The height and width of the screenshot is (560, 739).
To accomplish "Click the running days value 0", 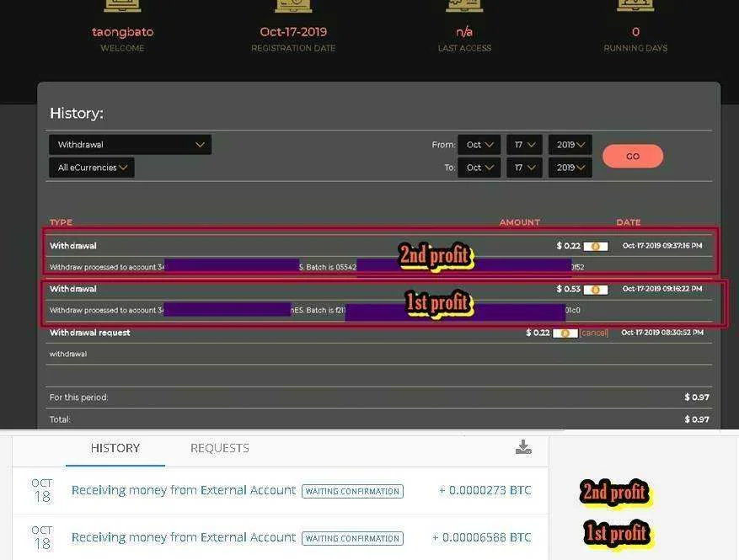I will [635, 32].
